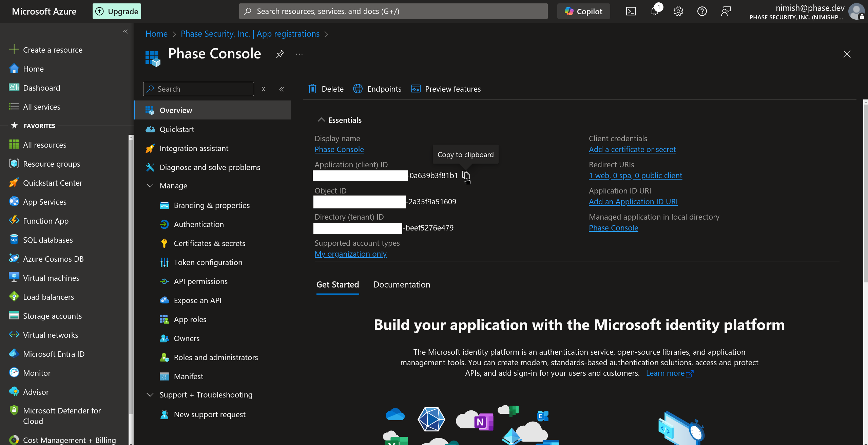
Task: Open the Help menu question mark icon
Action: [x=702, y=11]
